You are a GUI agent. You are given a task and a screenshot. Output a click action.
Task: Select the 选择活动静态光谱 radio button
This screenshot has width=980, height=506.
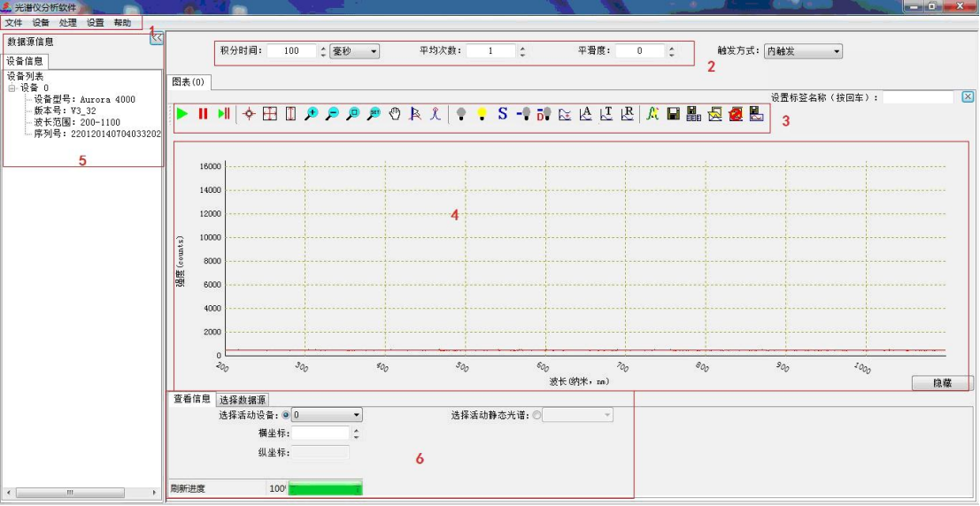click(x=537, y=415)
